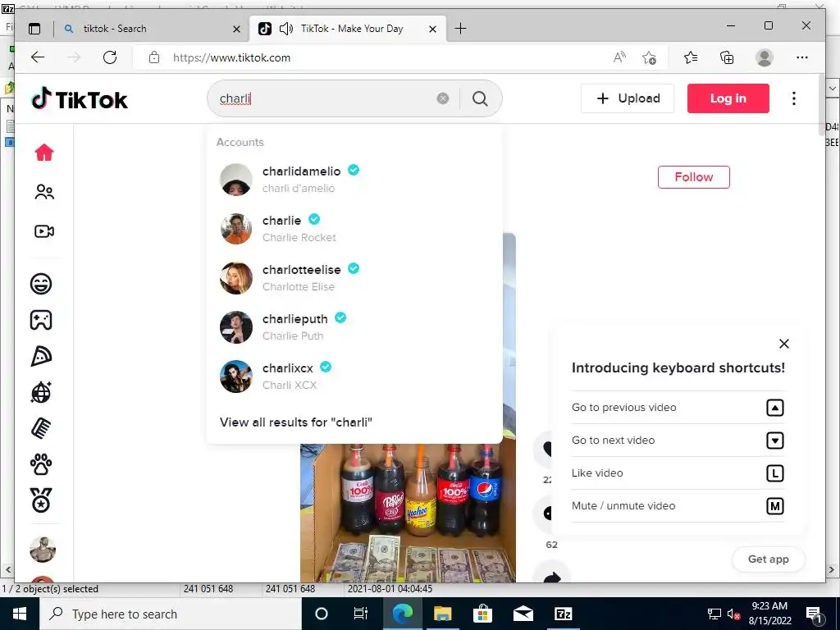Viewport: 840px width, 630px height.
Task: Click the Go to next video down-arrow key
Action: pos(774,441)
